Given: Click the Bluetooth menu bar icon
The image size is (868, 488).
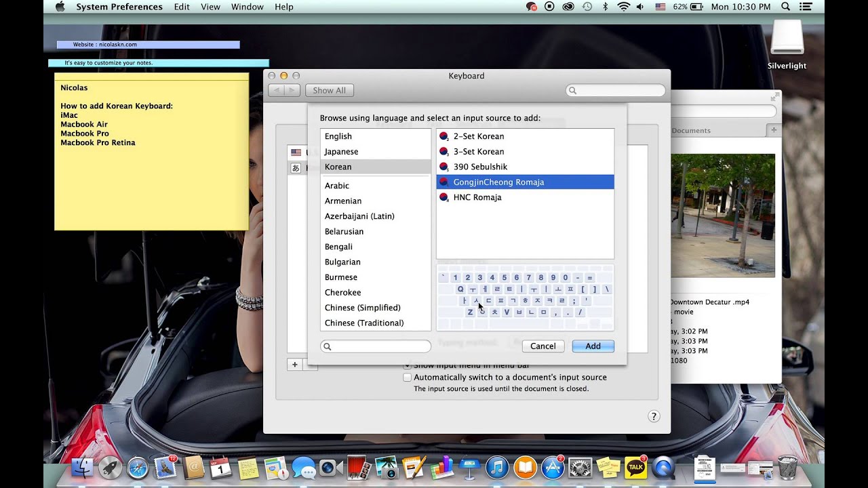Looking at the screenshot, I should (606, 7).
